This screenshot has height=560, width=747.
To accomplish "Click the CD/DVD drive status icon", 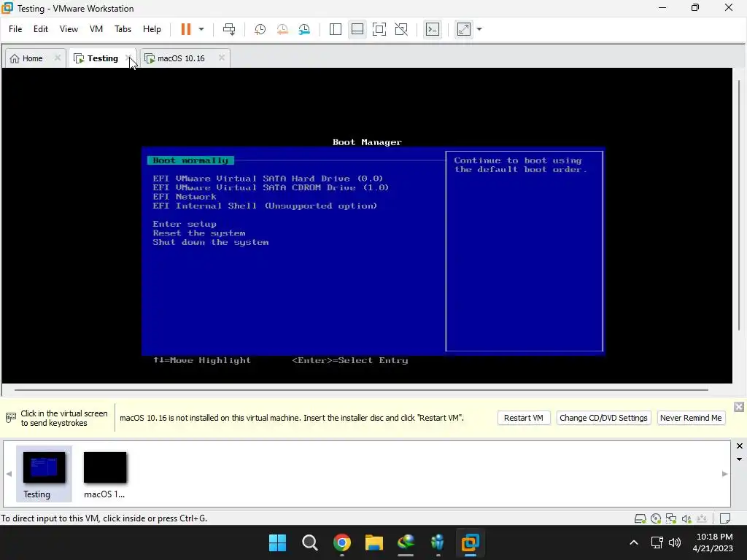I will (x=656, y=518).
